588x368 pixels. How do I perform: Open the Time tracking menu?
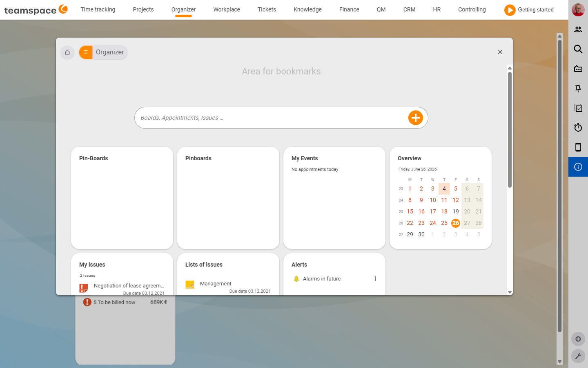tap(98, 9)
